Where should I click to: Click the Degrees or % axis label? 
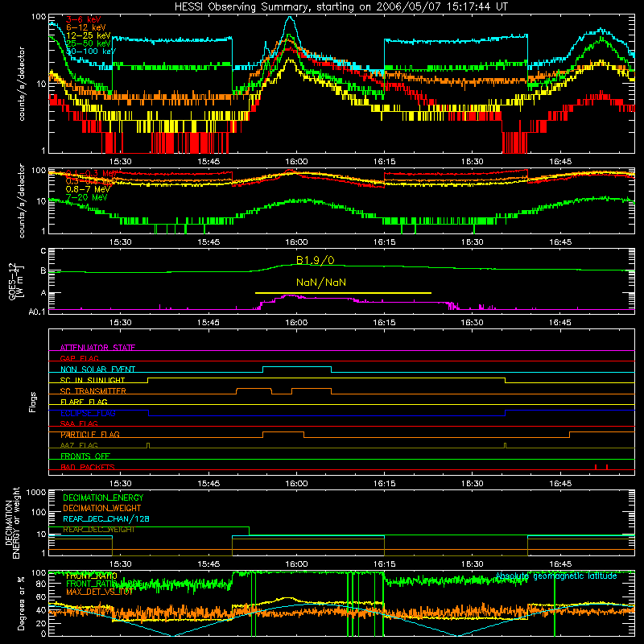21,603
